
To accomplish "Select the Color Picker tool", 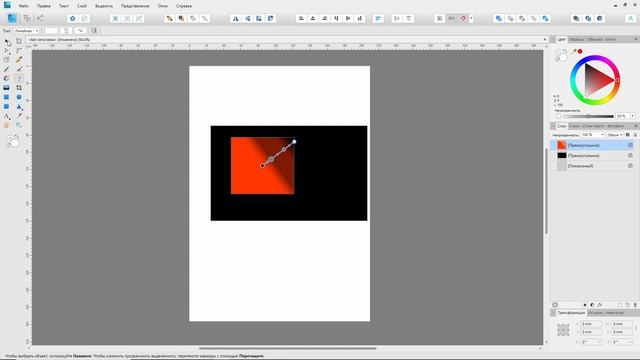I will point(19,116).
